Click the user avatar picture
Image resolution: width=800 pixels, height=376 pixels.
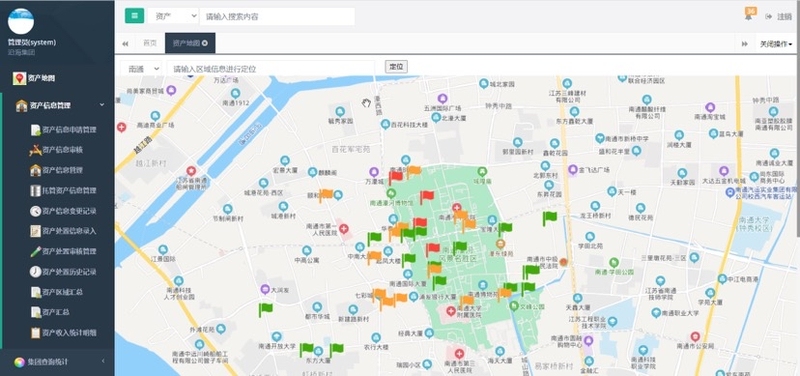click(x=21, y=21)
